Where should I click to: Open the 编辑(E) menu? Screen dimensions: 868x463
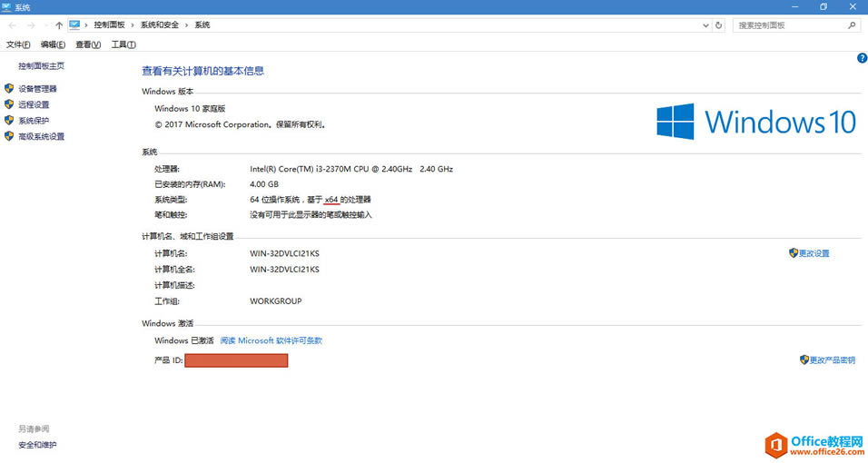click(53, 44)
